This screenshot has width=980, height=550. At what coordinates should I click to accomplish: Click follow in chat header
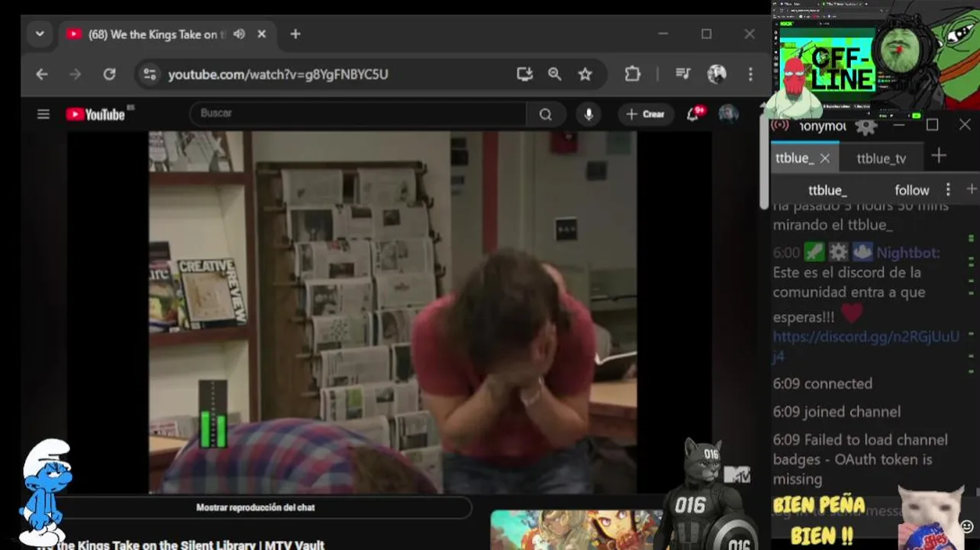tap(912, 190)
